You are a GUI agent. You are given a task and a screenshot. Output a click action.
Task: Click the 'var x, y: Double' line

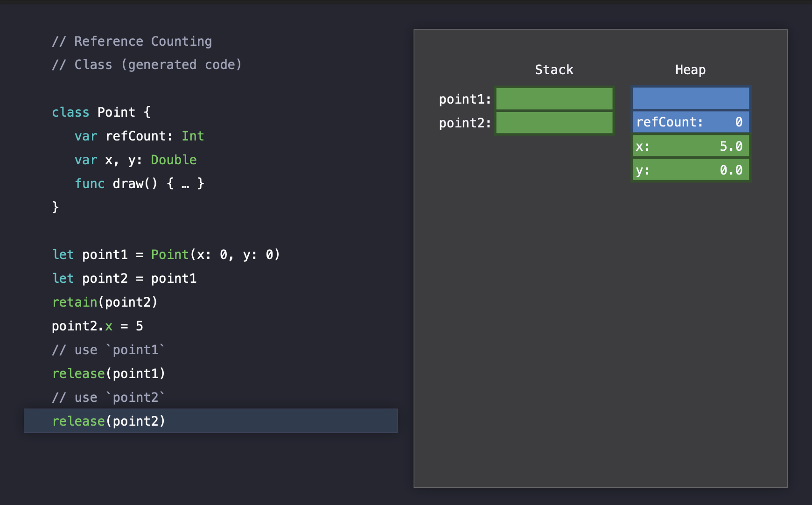pyautogui.click(x=135, y=160)
